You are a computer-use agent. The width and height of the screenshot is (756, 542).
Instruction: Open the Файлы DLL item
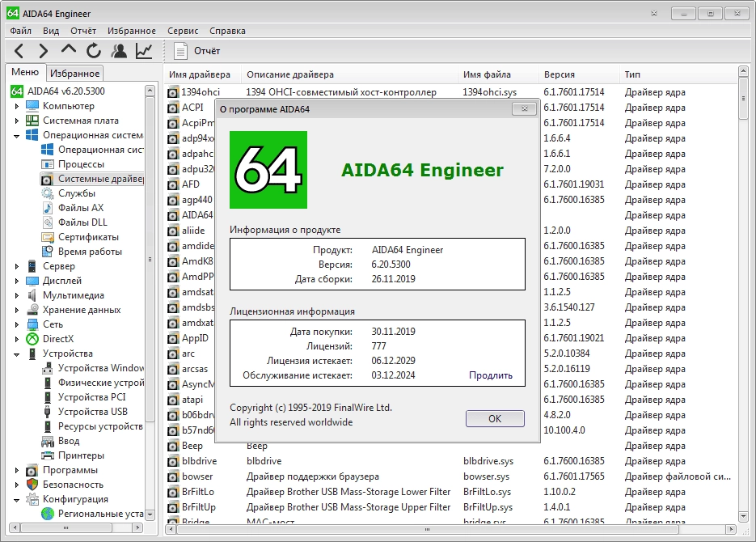coord(47,222)
